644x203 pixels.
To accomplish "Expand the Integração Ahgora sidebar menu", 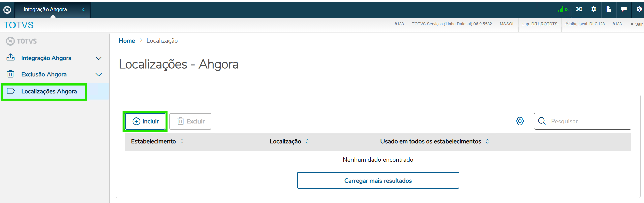I will click(98, 58).
